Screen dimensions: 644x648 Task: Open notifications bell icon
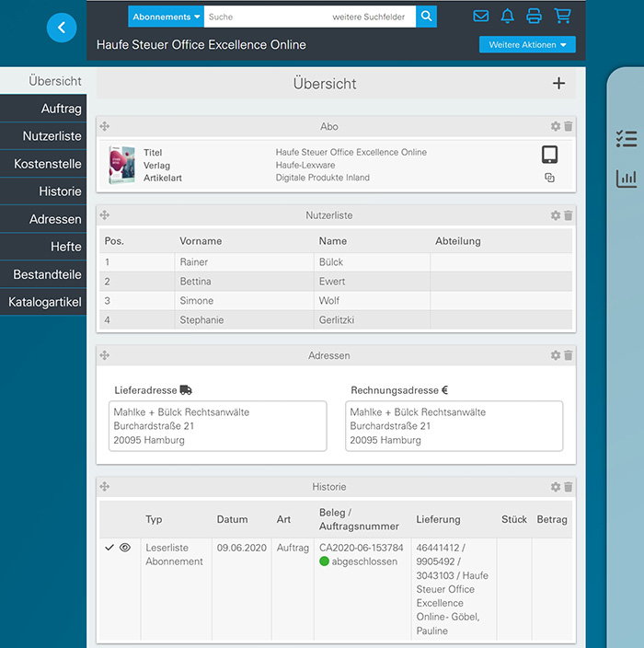coord(507,17)
